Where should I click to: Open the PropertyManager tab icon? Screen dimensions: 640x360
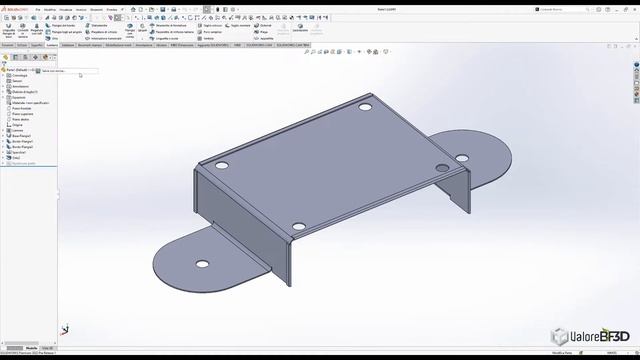(x=16, y=57)
